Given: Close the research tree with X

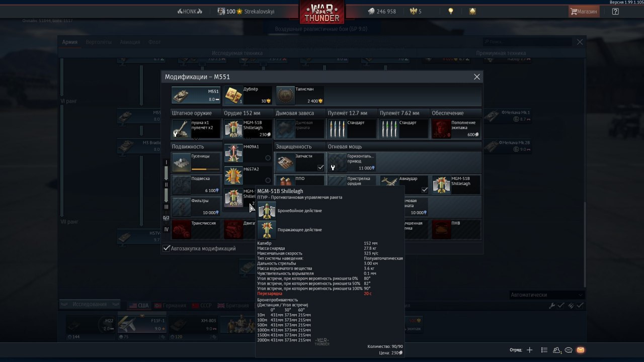Looking at the screenshot, I should pyautogui.click(x=580, y=42).
